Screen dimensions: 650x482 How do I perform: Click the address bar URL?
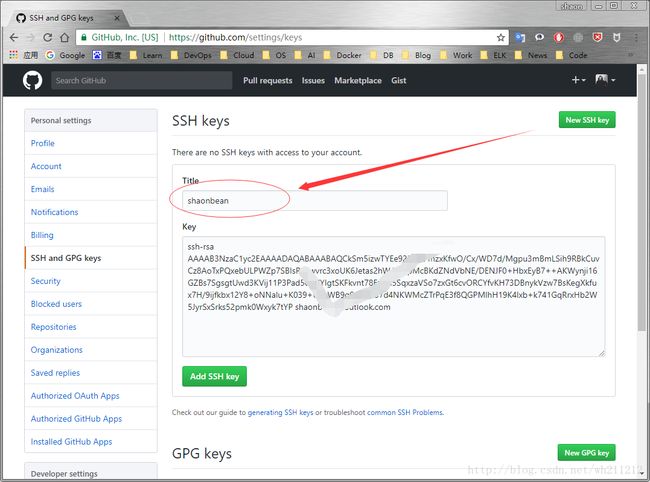point(235,38)
